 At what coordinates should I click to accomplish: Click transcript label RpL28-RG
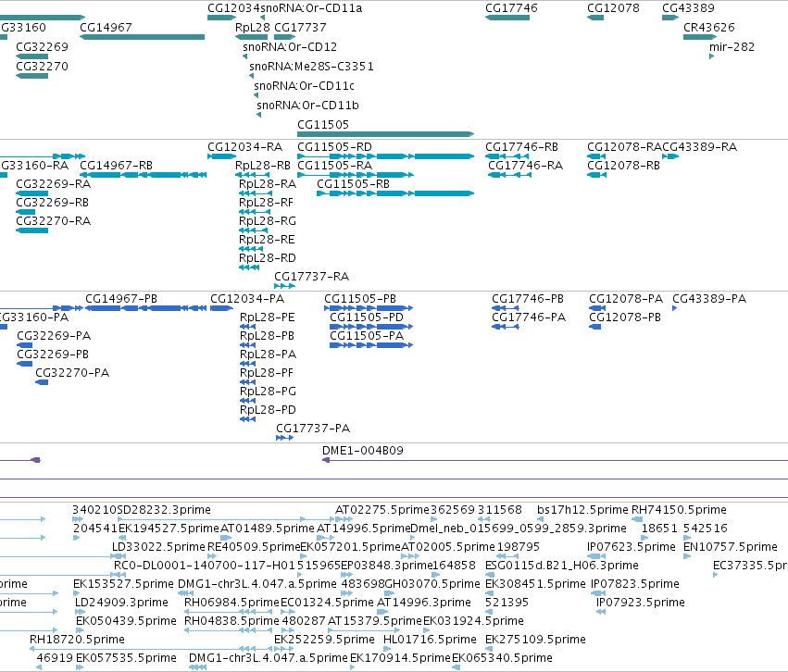click(268, 221)
